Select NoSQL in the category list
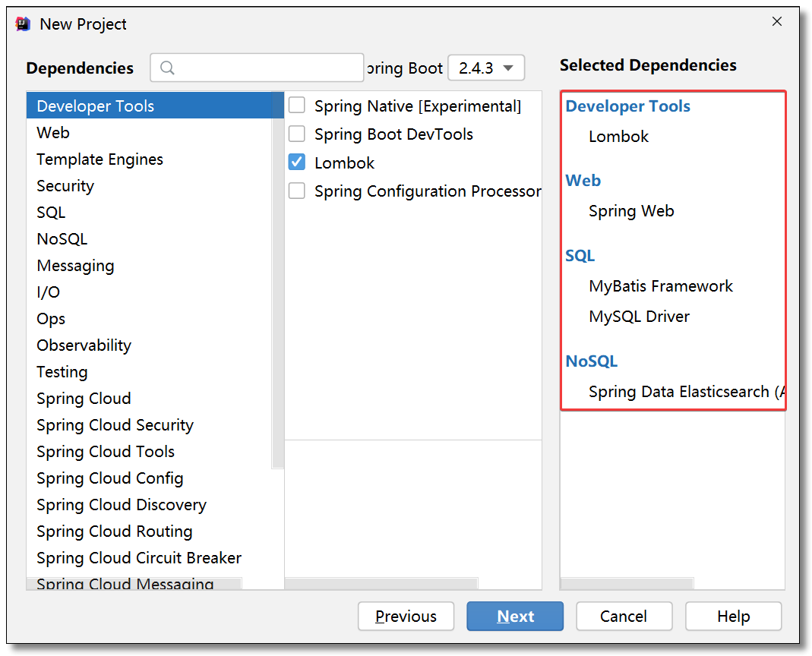Screen dimensions: 812x656 coord(149,238)
